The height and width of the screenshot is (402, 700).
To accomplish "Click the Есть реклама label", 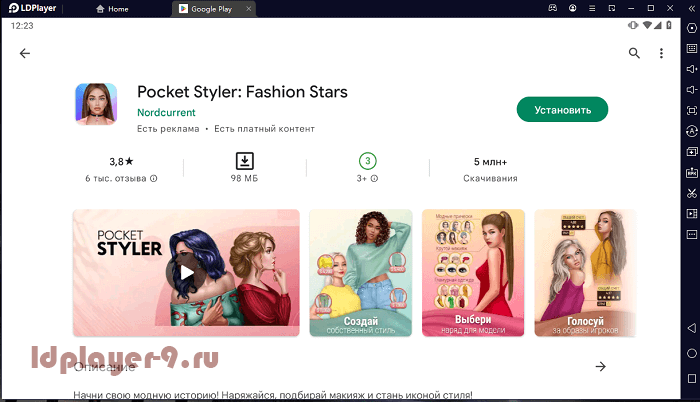I will (x=168, y=129).
